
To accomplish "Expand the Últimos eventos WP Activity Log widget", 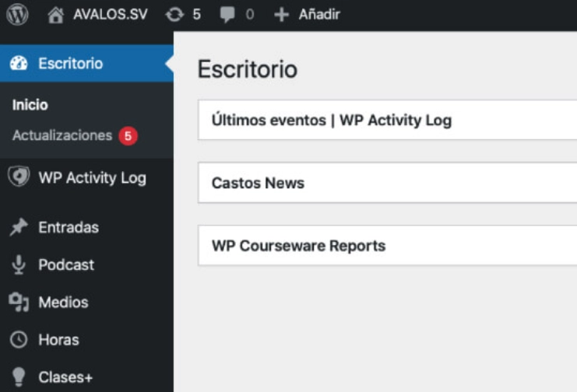I will tap(387, 120).
